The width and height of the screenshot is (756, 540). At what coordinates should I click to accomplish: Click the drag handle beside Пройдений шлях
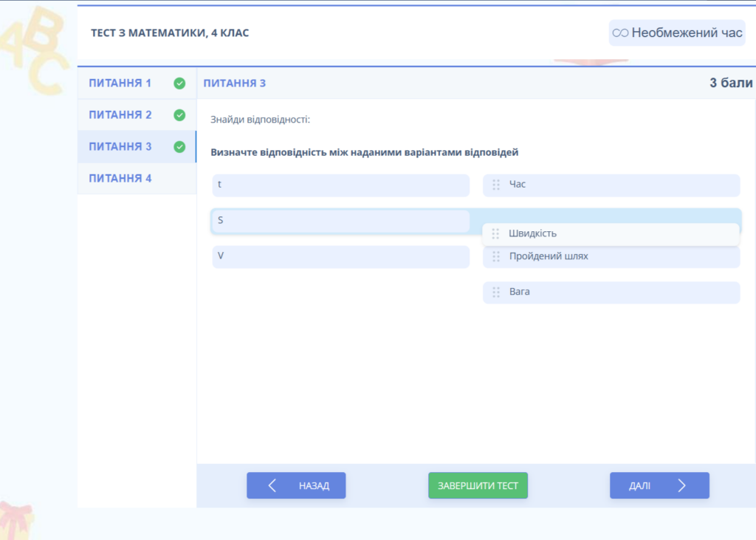496,257
